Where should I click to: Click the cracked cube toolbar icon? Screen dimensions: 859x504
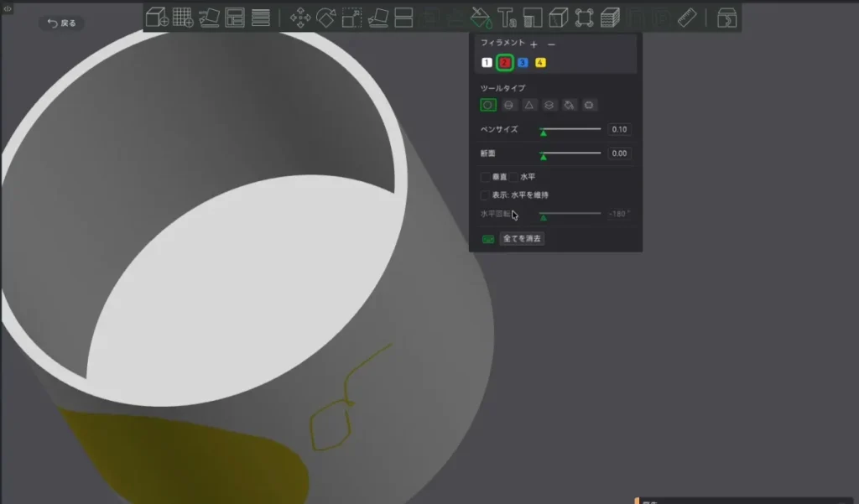tap(558, 18)
